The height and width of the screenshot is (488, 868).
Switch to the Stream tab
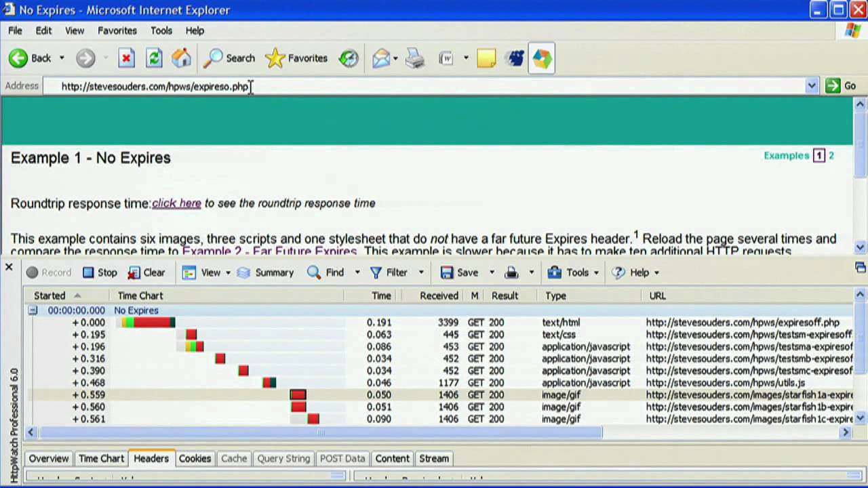[x=434, y=459]
